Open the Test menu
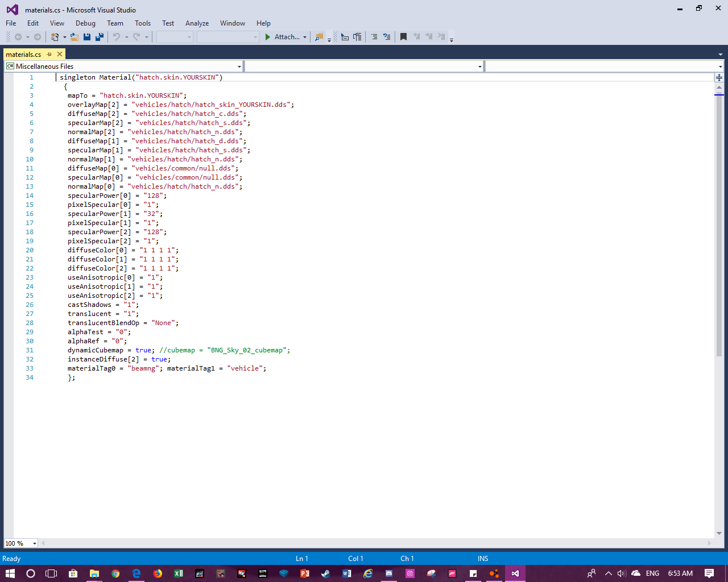This screenshot has height=582, width=728. (168, 23)
